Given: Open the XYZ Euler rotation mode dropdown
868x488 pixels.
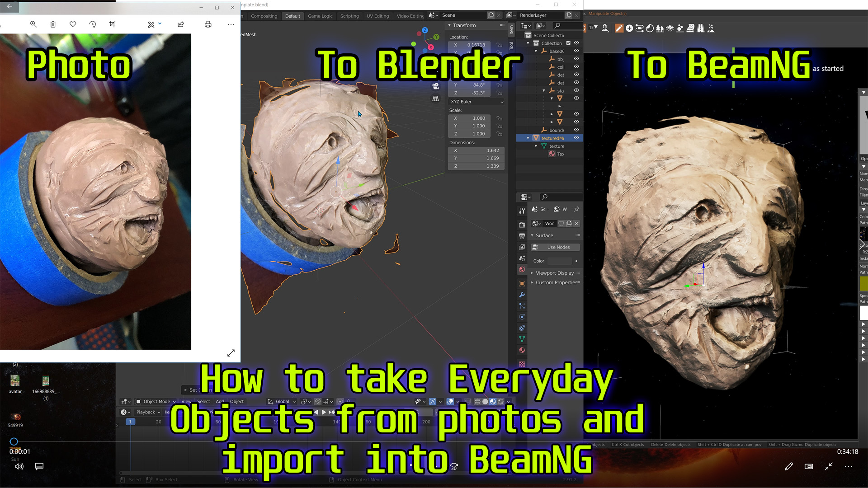Looking at the screenshot, I should [x=476, y=102].
